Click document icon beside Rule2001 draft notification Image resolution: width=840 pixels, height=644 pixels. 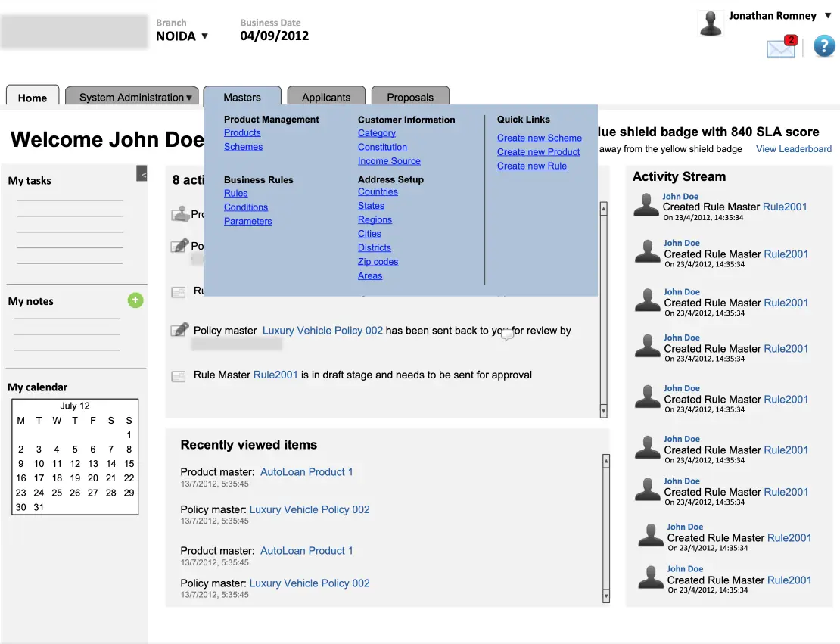tap(179, 375)
